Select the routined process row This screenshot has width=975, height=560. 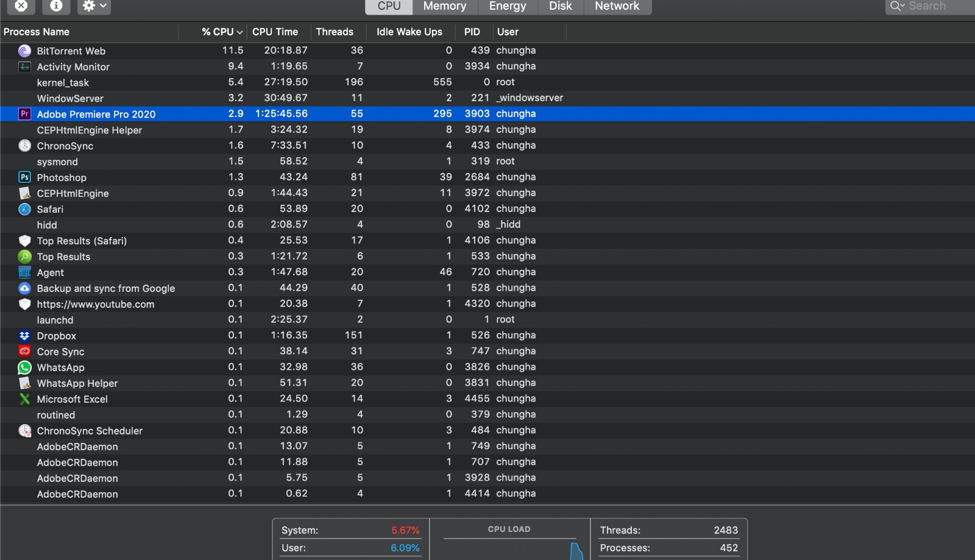click(487, 415)
